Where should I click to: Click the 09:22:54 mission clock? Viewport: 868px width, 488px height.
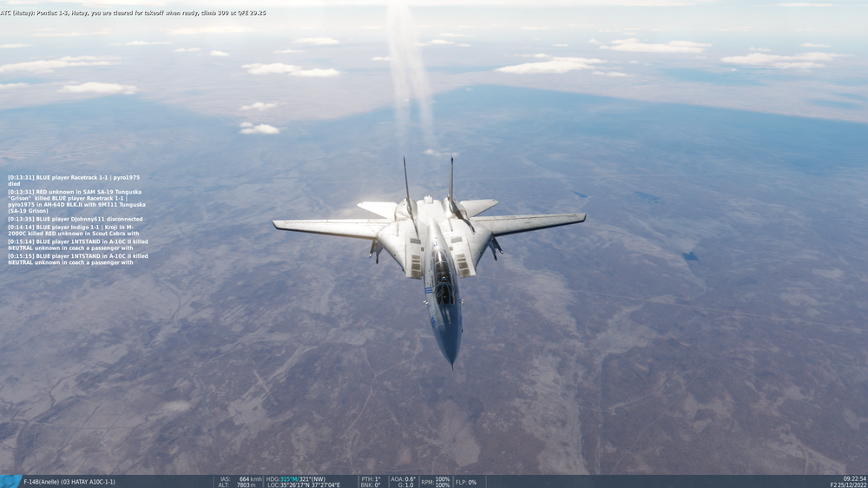tap(855, 478)
